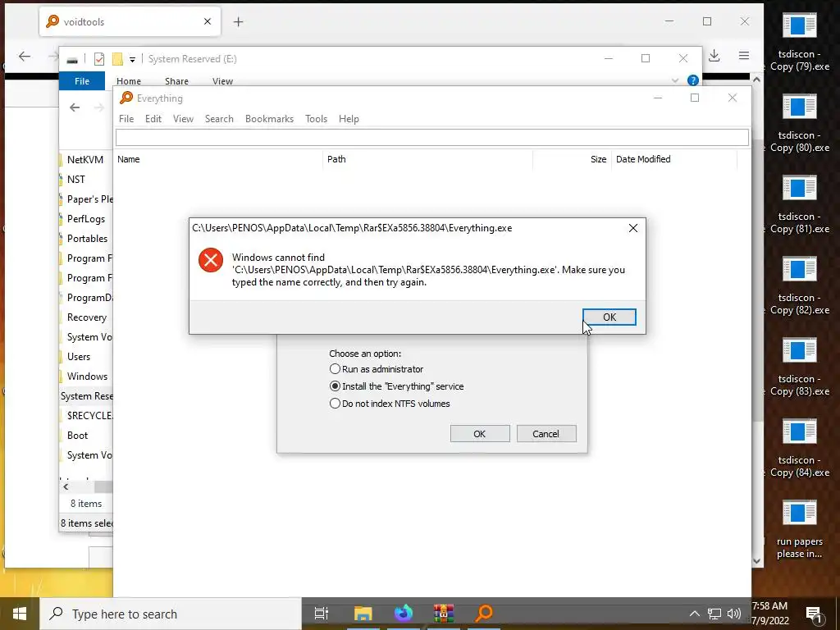Open tsdiscon - Copy (80).exe desktop icon

point(799,125)
